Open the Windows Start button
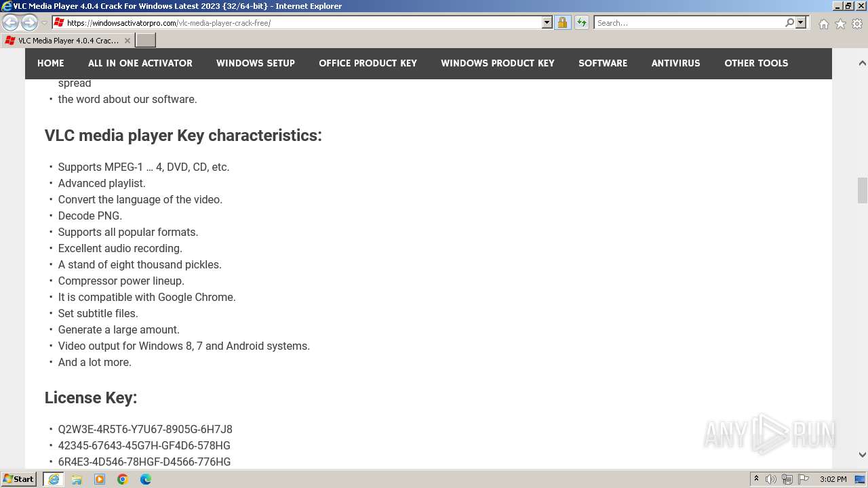The image size is (868, 488). (x=19, y=479)
